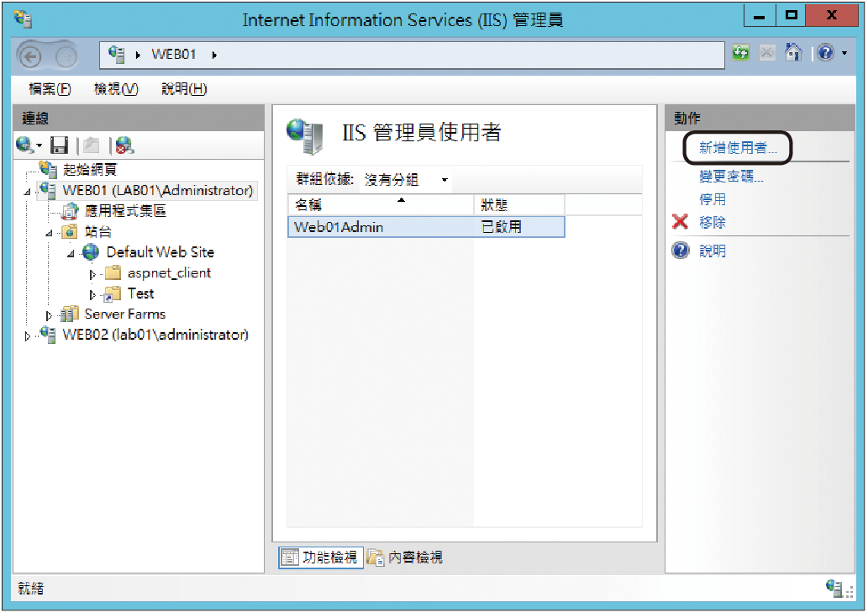Click the 已啟用 status cell

(x=502, y=227)
